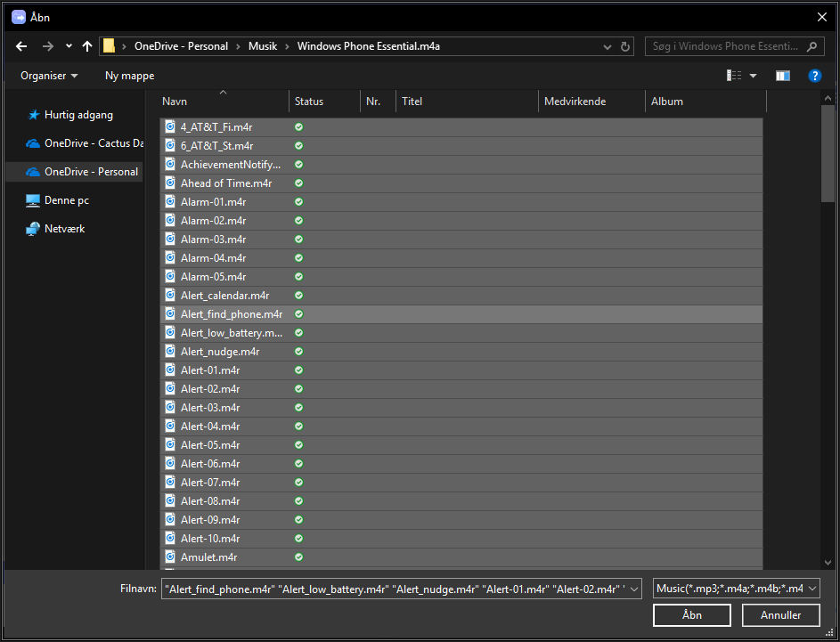Click the file icon of 4_AT&T_Fi.m4r

(x=170, y=127)
